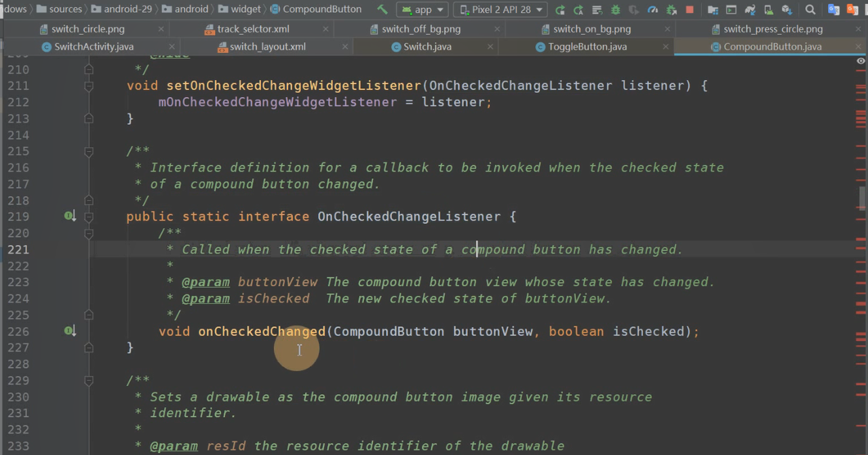Switch to the switch_layout.xml tab
Image resolution: width=868 pixels, height=455 pixels.
[x=267, y=47]
